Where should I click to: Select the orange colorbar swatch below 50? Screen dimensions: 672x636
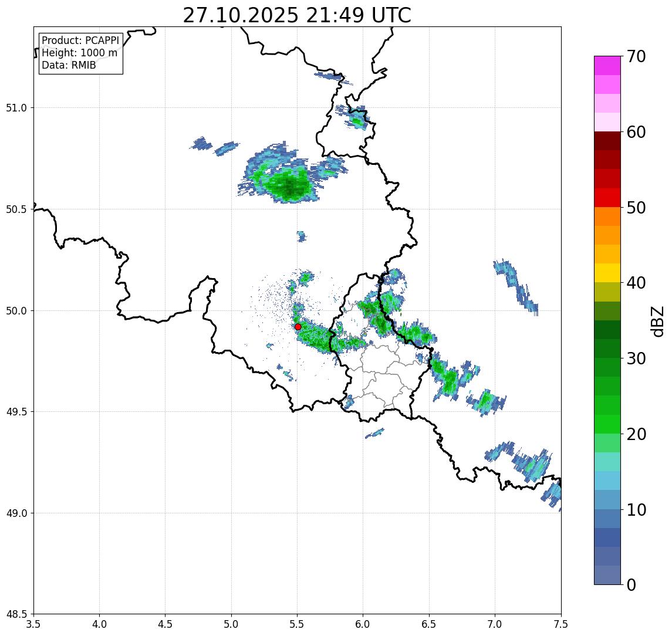(607, 217)
